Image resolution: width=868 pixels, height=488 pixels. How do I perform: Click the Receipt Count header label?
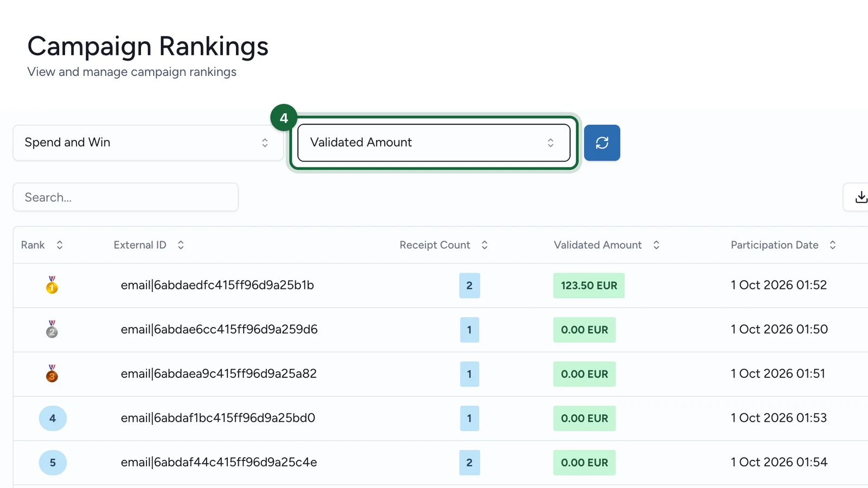[x=435, y=245]
